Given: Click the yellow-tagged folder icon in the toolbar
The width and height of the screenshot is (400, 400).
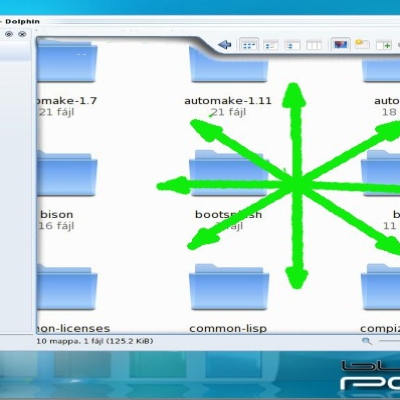Looking at the screenshot, I should click(x=362, y=44).
